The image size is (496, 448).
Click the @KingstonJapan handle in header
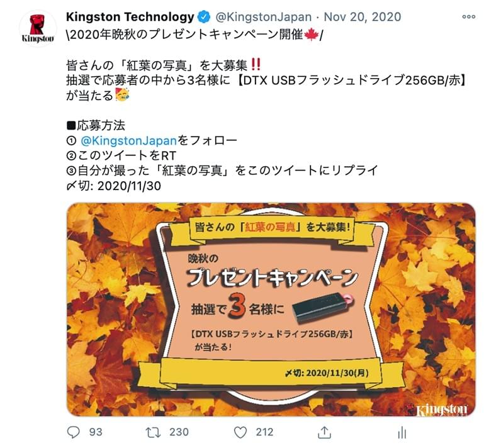point(263,17)
